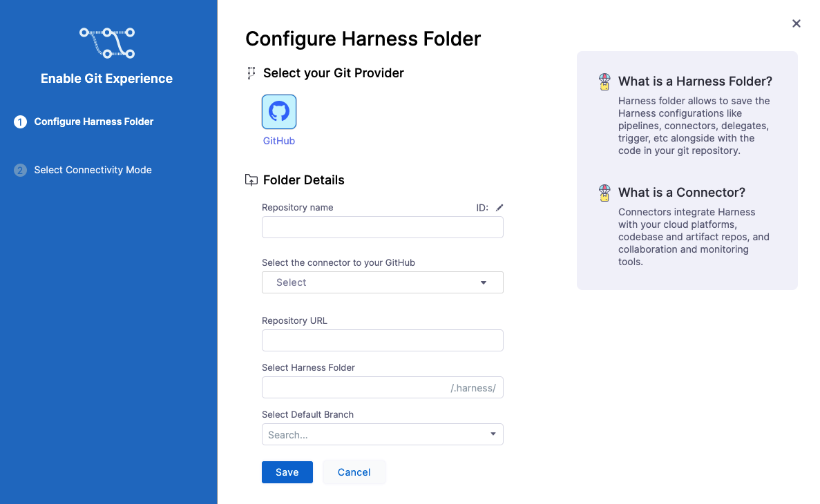Focus the Repository name input field
Image resolution: width=820 pixels, height=504 pixels.
382,227
